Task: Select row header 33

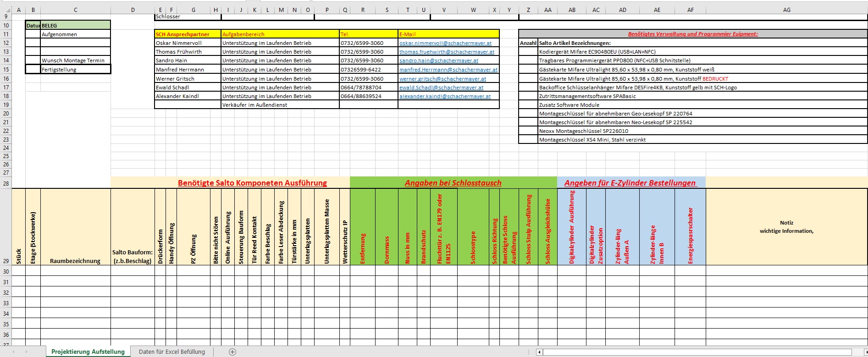Action: [6, 303]
